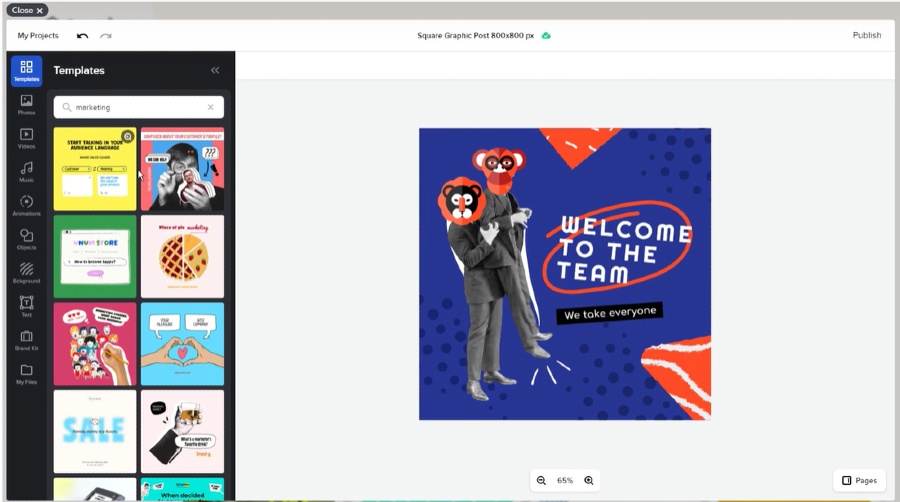Select the marketer's favorite drink template
The image size is (900, 502).
click(183, 431)
